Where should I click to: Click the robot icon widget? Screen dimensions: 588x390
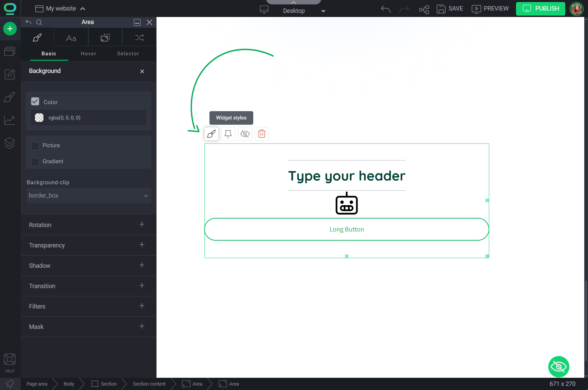pyautogui.click(x=347, y=203)
